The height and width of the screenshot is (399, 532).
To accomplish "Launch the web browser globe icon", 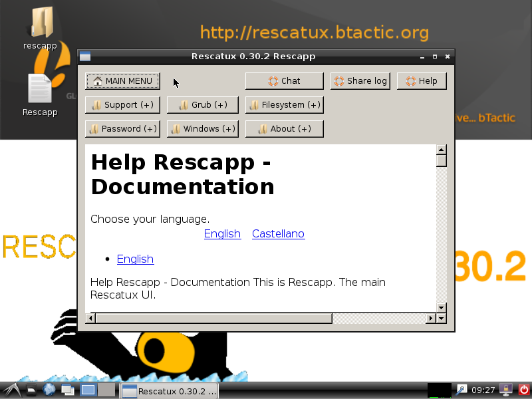I will (x=49, y=390).
